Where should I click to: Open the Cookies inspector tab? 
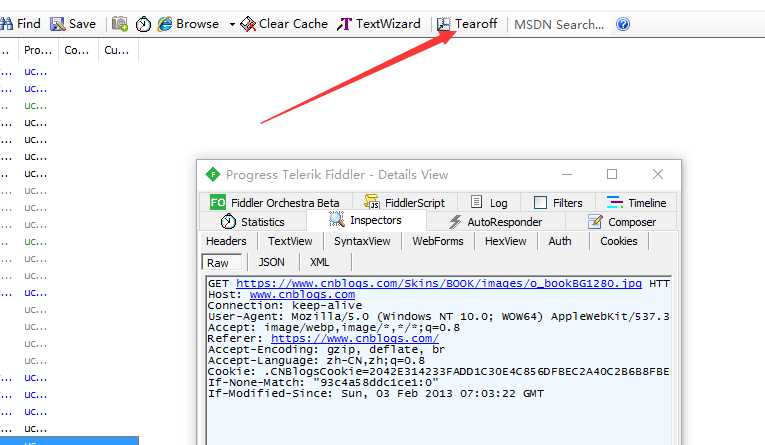coord(619,241)
